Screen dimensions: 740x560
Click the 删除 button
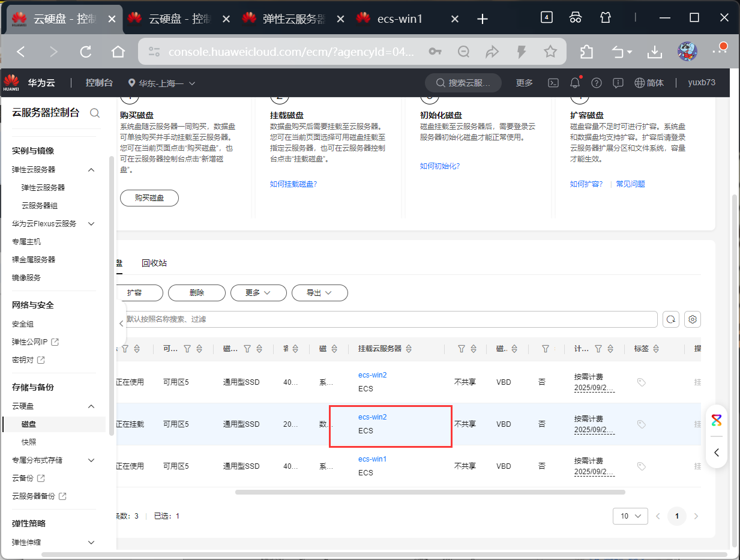click(197, 293)
